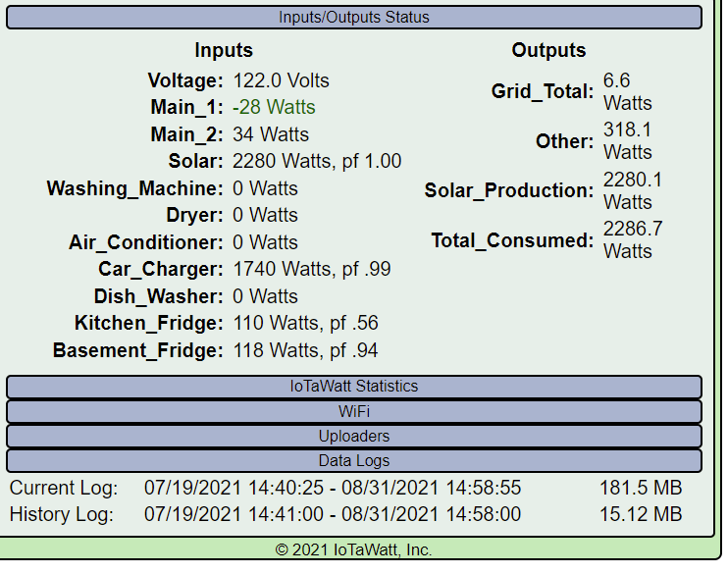Screen dimensions: 728x574
Task: Click the Current Log label
Action: pyautogui.click(x=64, y=488)
